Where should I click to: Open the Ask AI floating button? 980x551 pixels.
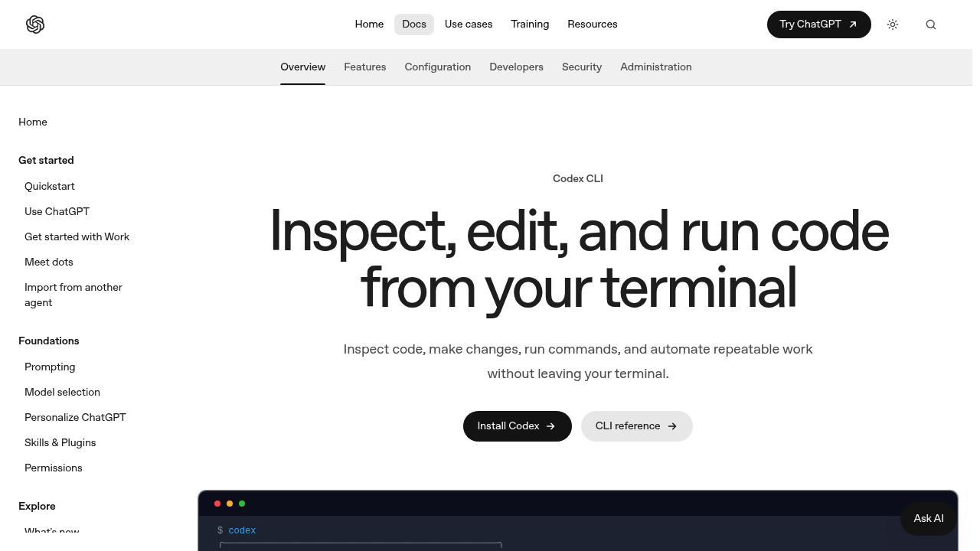(929, 519)
